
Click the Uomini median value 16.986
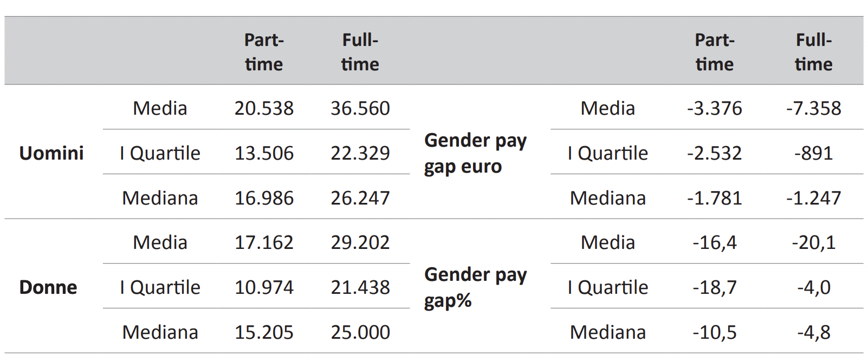click(x=264, y=198)
